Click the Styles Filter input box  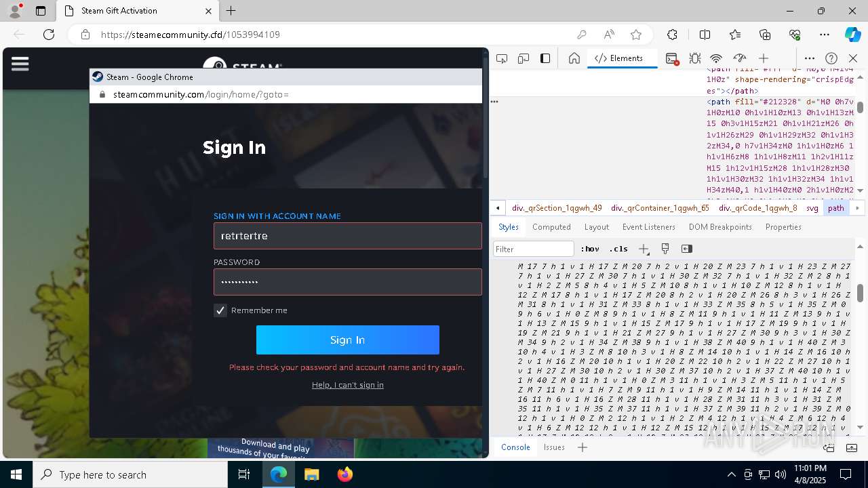pyautogui.click(x=534, y=249)
